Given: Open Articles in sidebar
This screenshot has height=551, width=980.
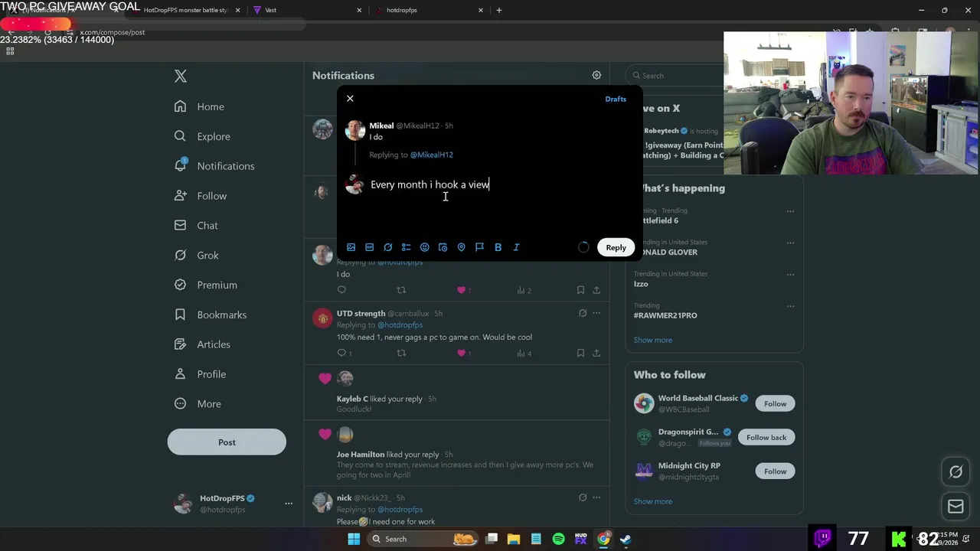Looking at the screenshot, I should (x=202, y=344).
